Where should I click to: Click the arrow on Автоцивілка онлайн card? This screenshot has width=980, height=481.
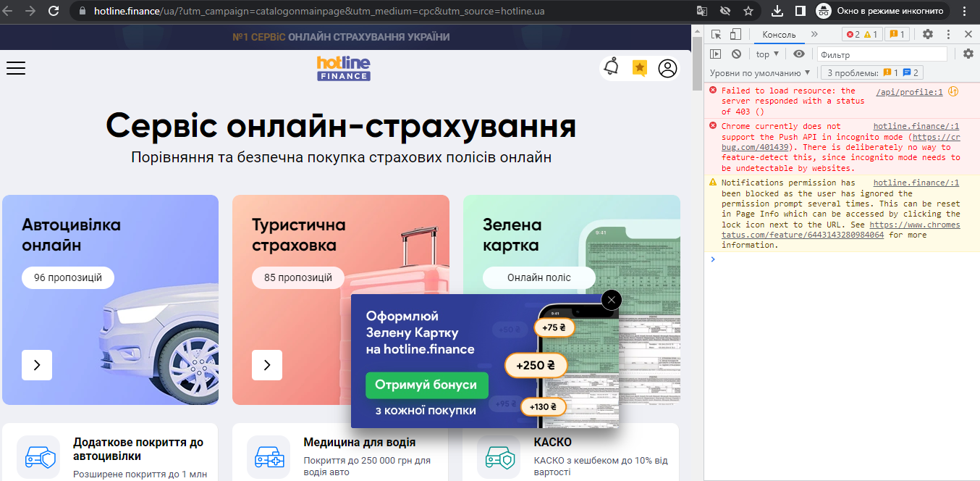pos(37,365)
